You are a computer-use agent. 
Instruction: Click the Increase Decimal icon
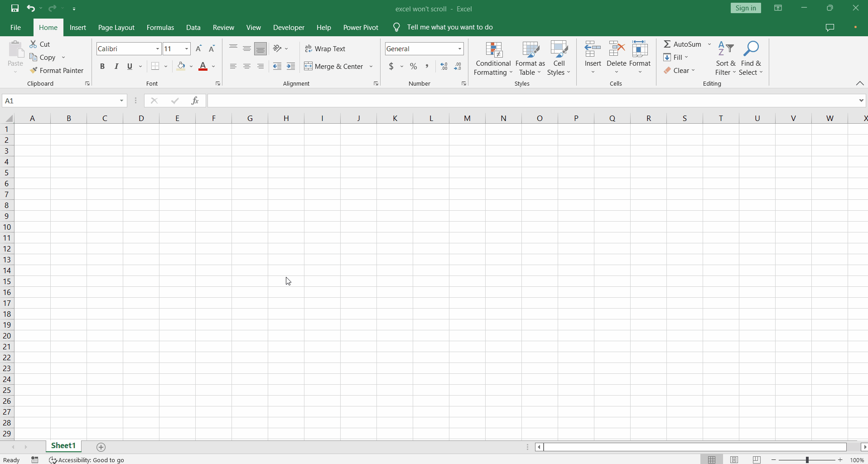[444, 66]
